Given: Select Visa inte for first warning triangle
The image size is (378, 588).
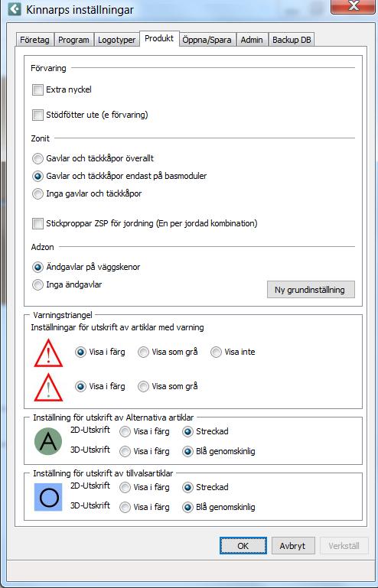Looking at the screenshot, I should pyautogui.click(x=216, y=352).
